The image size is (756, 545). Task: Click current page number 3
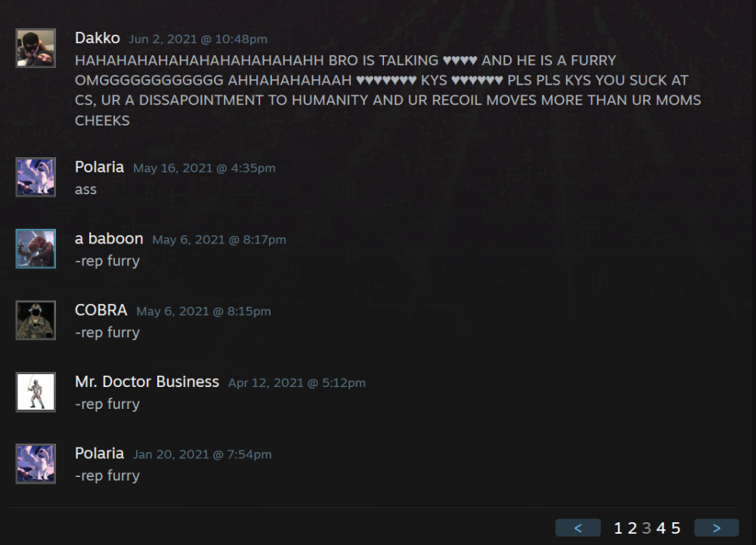tap(646, 528)
